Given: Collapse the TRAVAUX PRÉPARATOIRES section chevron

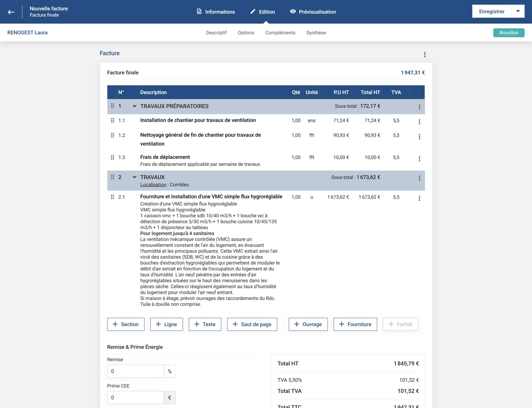Looking at the screenshot, I should 134,106.
